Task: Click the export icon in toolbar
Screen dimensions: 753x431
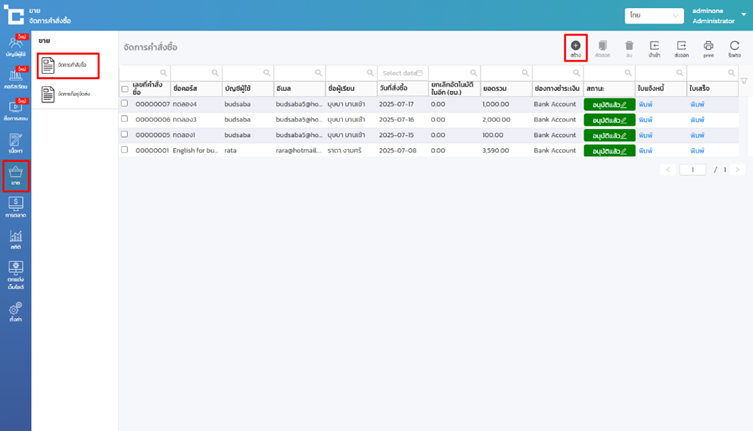Action: pos(681,47)
